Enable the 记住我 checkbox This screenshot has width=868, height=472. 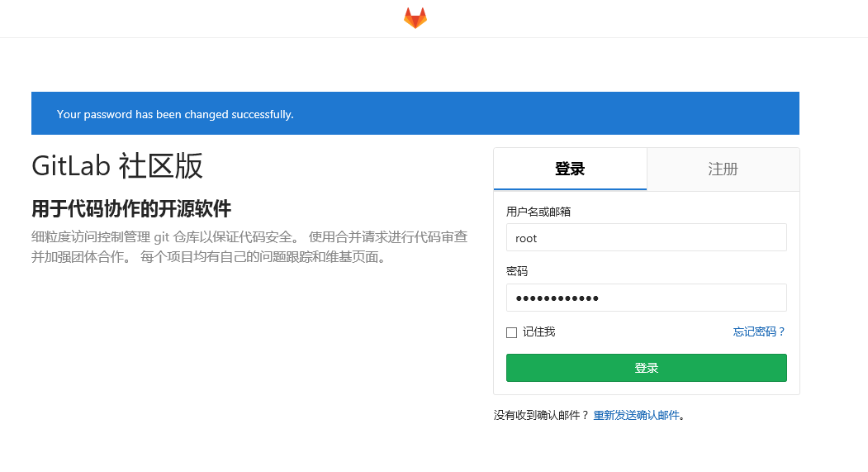(511, 332)
